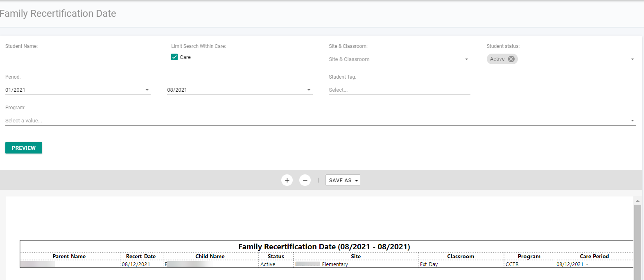644x280 pixels.
Task: Click the Student Tag select field
Action: (400, 90)
